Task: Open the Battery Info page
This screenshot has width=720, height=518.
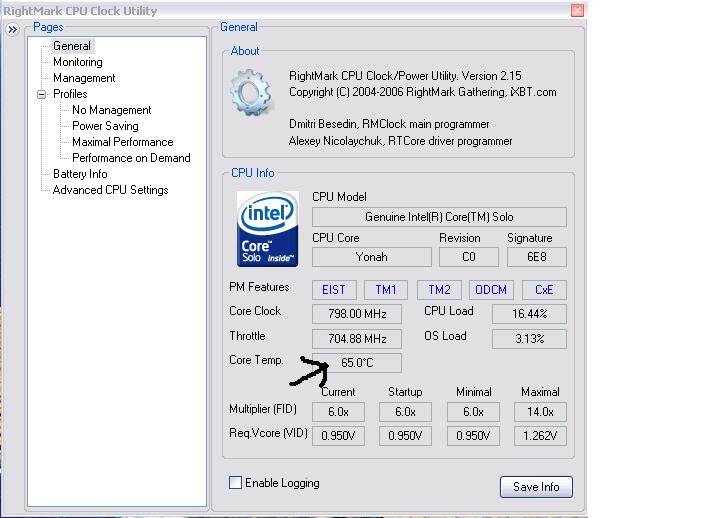Action: pyautogui.click(x=80, y=174)
